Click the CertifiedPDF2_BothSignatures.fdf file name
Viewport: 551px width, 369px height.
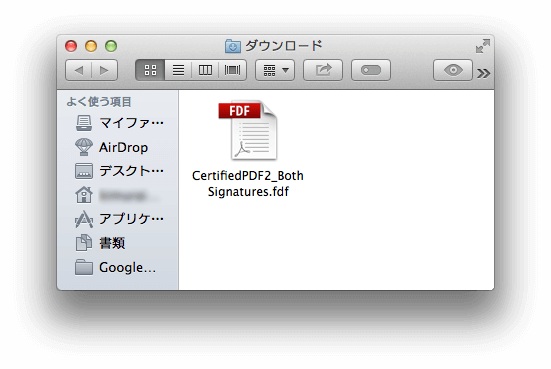tap(248, 183)
